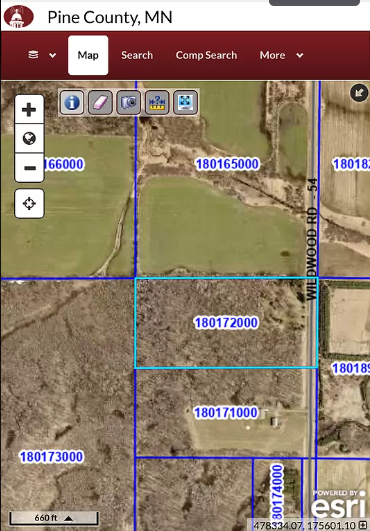Switch to the Map tab
Image resolution: width=370 pixels, height=531 pixels.
pyautogui.click(x=88, y=55)
